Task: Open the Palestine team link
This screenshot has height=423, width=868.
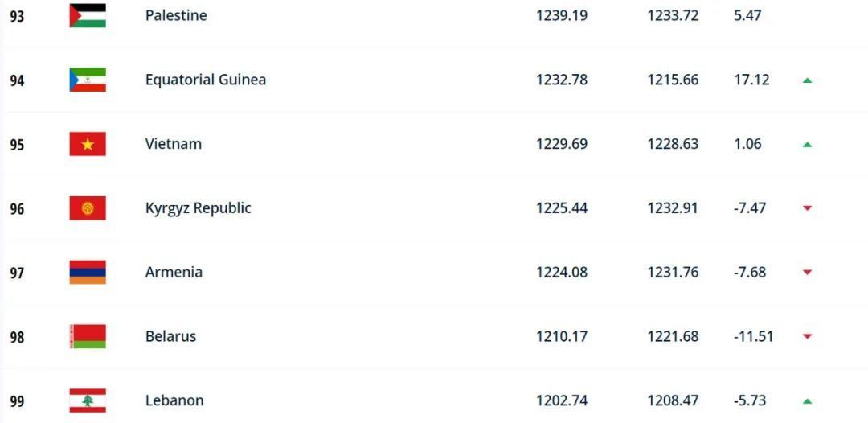Action: (x=176, y=15)
